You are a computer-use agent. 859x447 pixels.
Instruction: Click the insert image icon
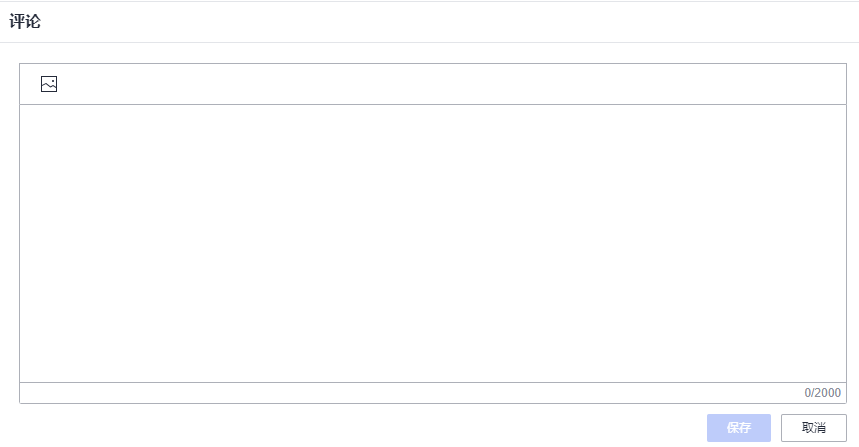point(49,85)
